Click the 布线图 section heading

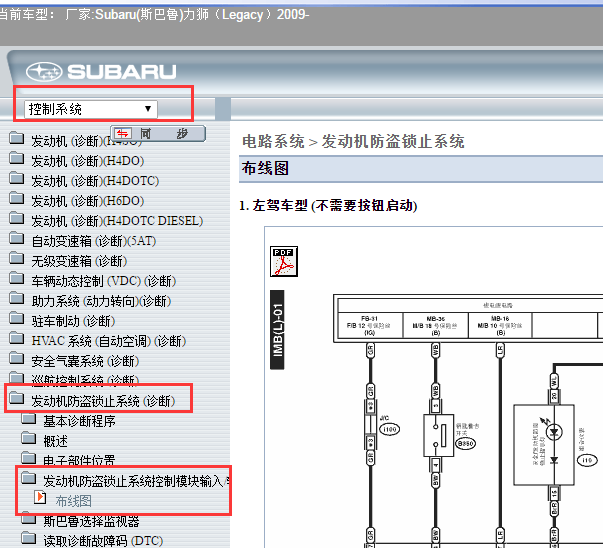(265, 168)
